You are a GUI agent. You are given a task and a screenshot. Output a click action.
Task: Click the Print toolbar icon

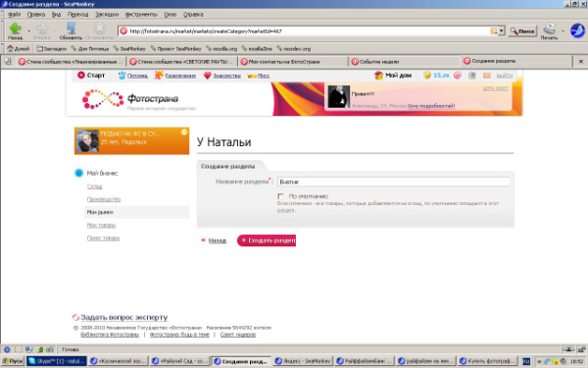click(550, 28)
